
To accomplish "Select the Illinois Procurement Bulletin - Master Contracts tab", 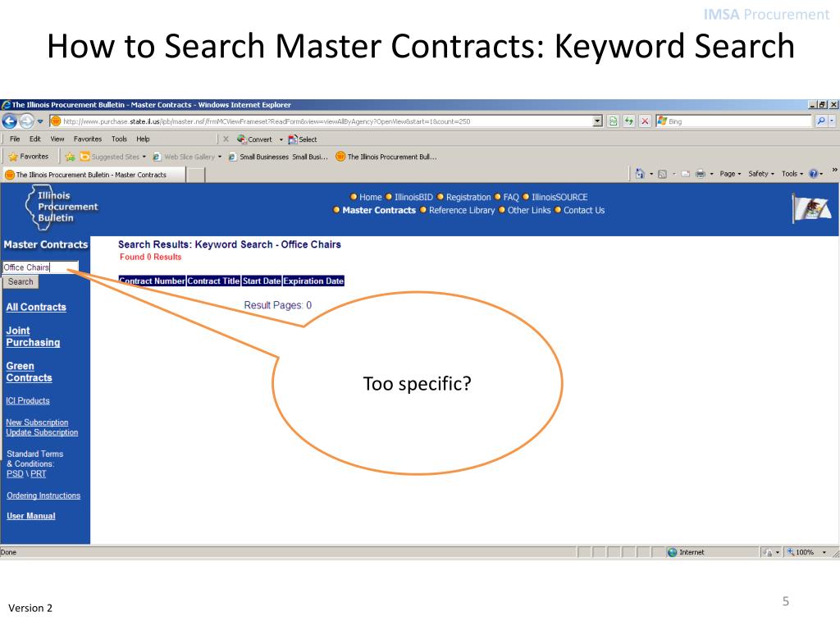I will tap(94, 175).
